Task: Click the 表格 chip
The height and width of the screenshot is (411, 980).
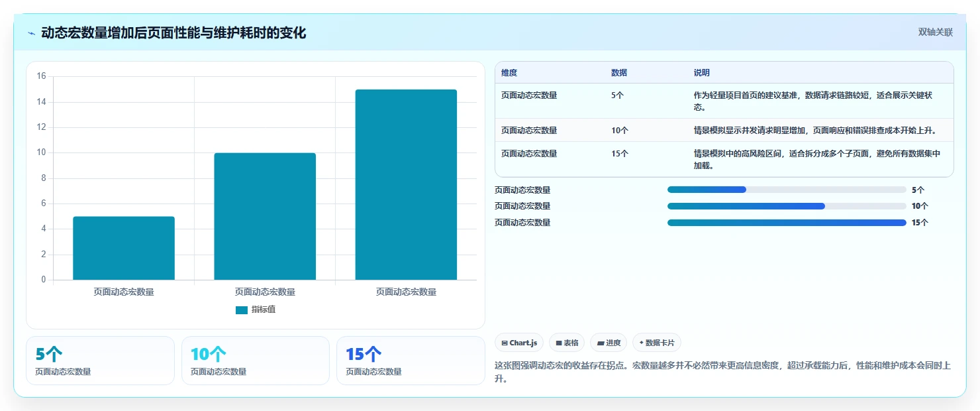Action: point(567,343)
